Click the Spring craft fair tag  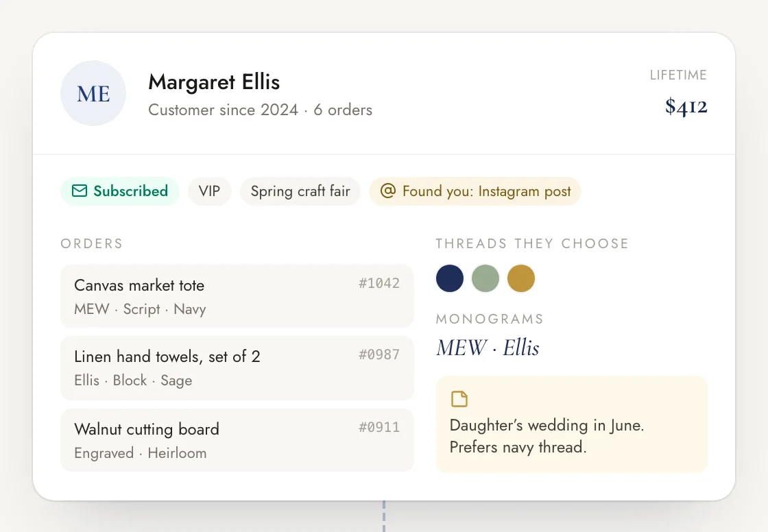coord(300,191)
